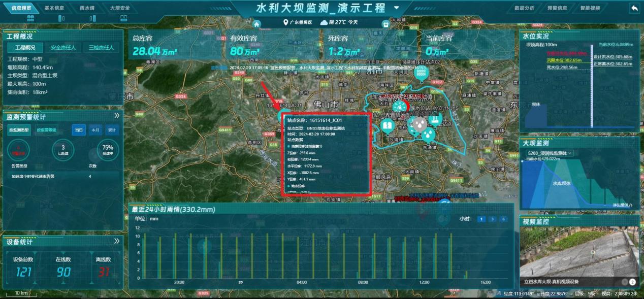
Task: Toggle the 按监测类型 statistics mode
Action: tap(19, 130)
